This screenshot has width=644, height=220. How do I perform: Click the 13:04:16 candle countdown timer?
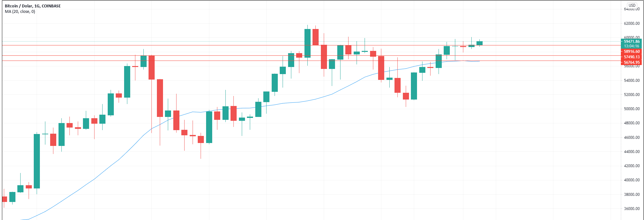(x=631, y=46)
